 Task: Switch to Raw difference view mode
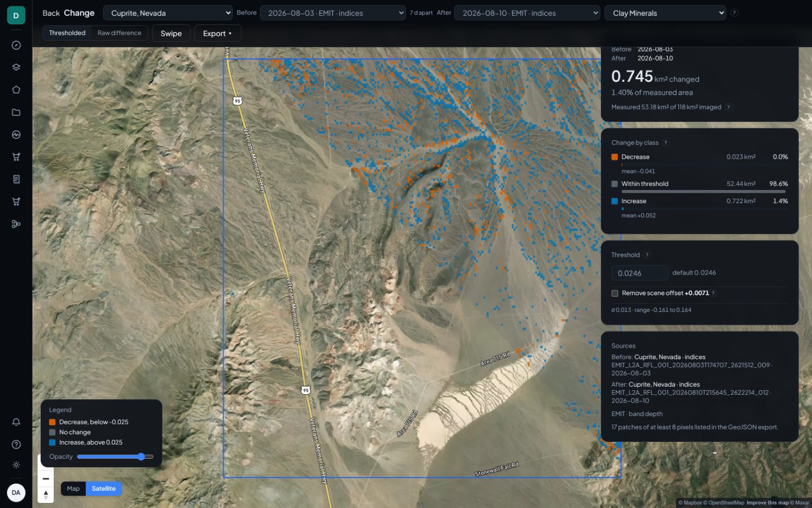click(119, 33)
